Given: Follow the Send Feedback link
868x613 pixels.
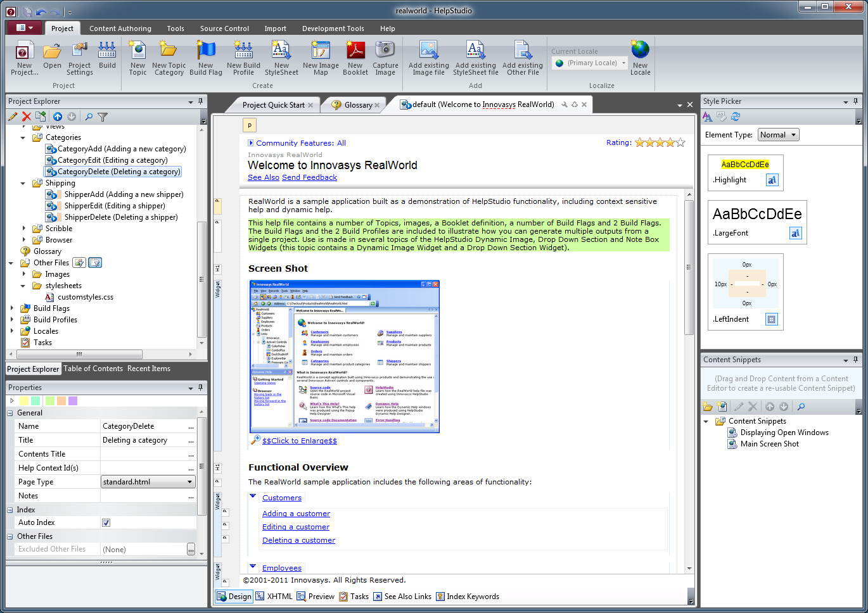Looking at the screenshot, I should pos(309,177).
